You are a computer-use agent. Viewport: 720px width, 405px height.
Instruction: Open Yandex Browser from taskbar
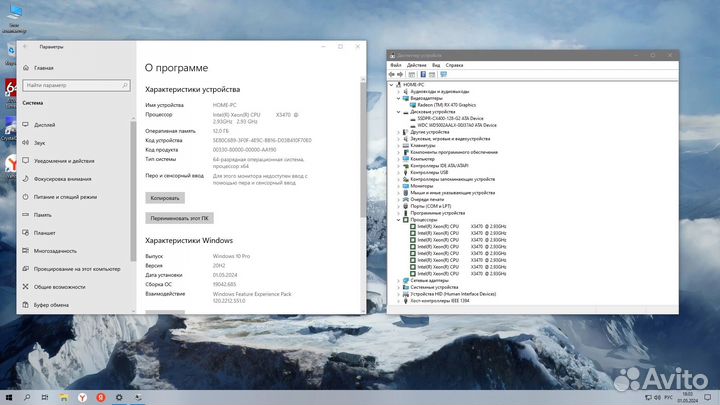pyautogui.click(x=82, y=398)
